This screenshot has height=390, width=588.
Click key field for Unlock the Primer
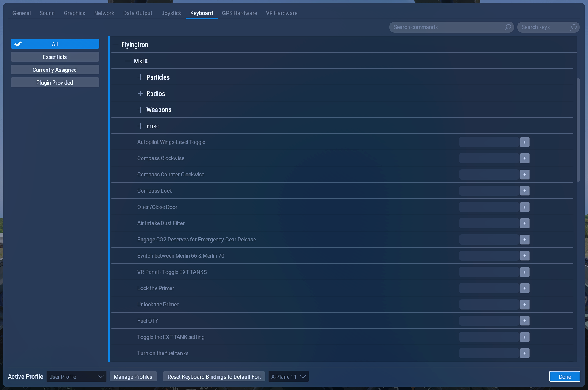tap(489, 305)
